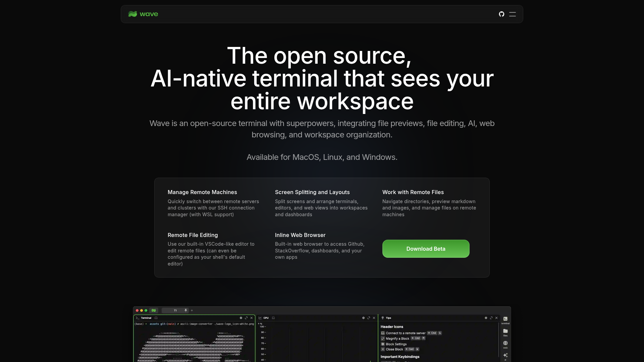This screenshot has height=362, width=644.
Task: Select the T1 workspace tab
Action: coord(175,310)
